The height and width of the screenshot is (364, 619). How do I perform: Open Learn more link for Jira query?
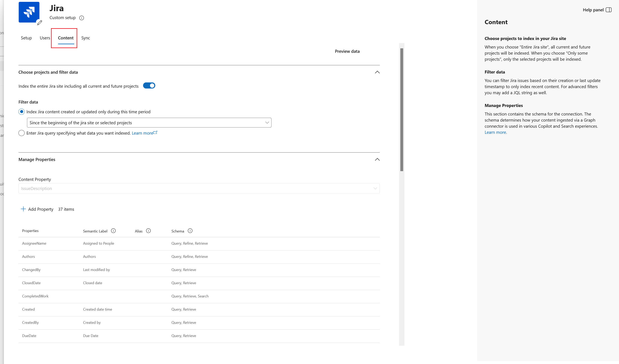click(x=142, y=133)
